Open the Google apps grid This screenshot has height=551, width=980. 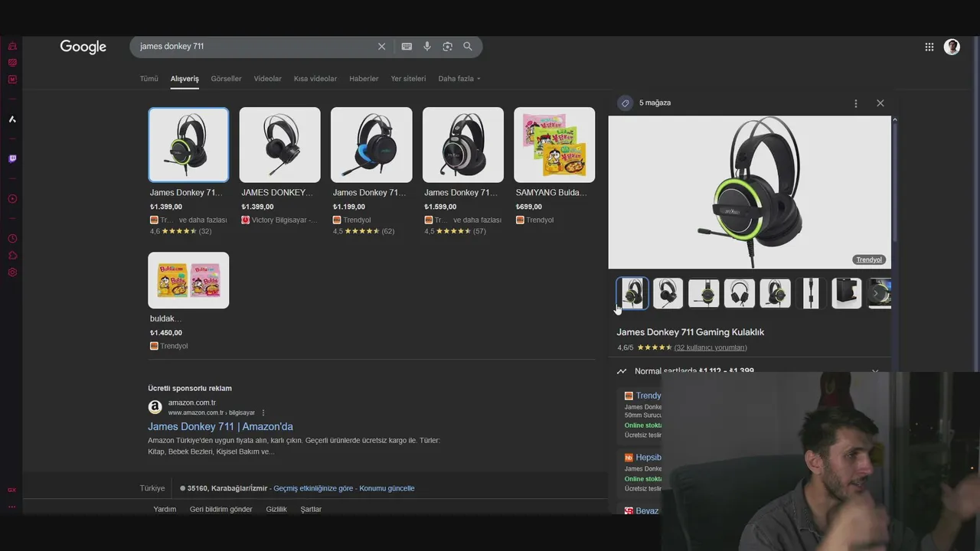point(929,47)
